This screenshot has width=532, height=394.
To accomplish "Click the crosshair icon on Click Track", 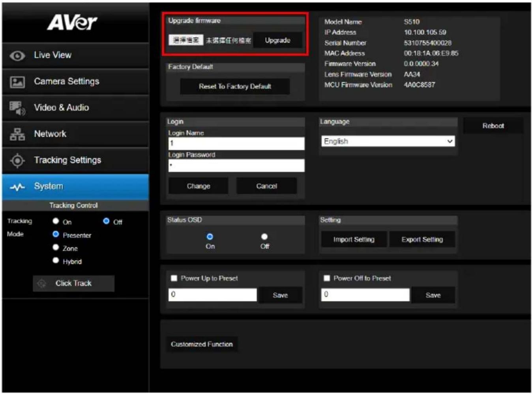I will coord(41,283).
